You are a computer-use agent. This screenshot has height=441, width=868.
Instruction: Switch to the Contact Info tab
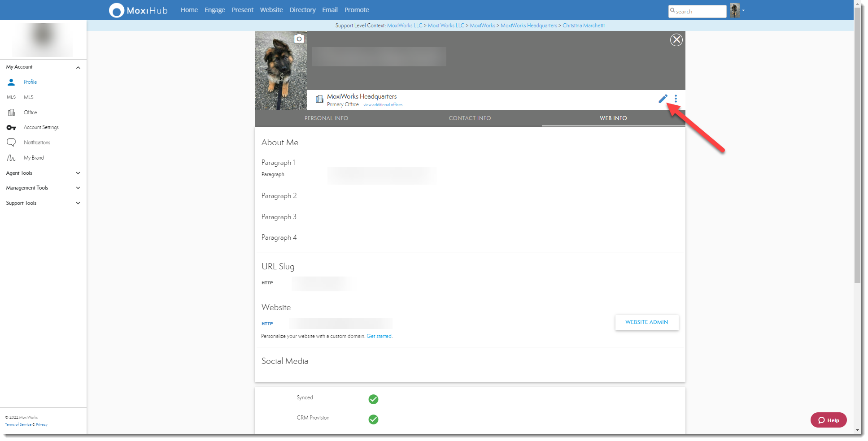470,118
